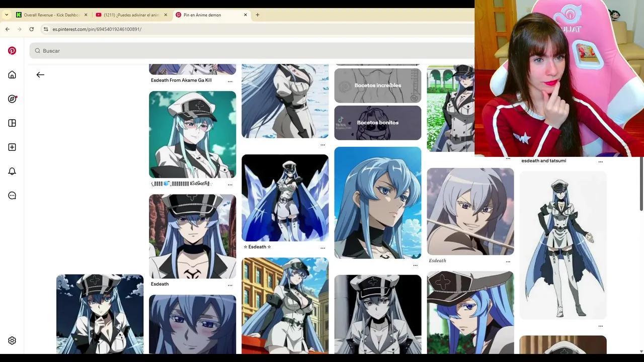Open more options for Esdeath From Akame Ga Kill

coord(230,81)
